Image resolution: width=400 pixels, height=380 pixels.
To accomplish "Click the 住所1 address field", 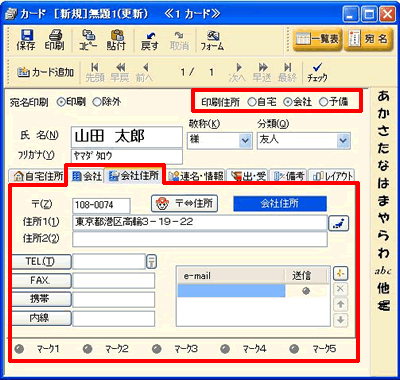I will 200,222.
